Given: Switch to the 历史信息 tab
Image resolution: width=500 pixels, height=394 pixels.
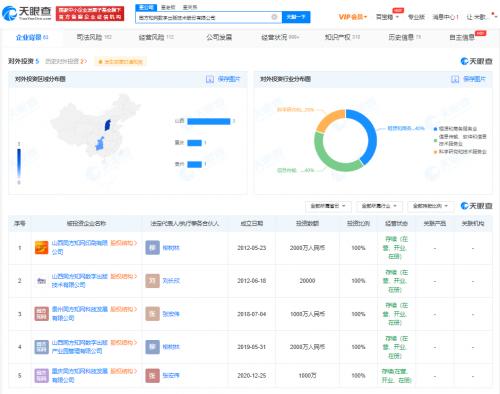Looking at the screenshot, I should [404, 37].
